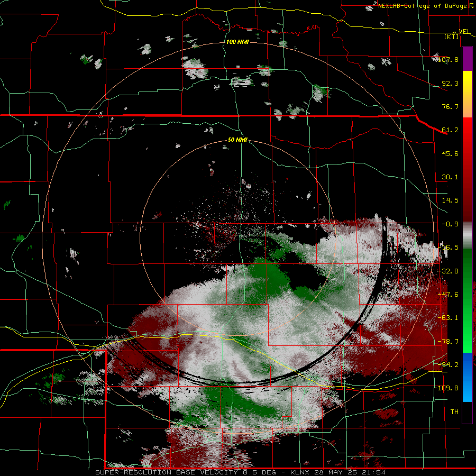476x476 pixels.
Task: Click the KLNX radar site identifier
Action: pyautogui.click(x=300, y=472)
